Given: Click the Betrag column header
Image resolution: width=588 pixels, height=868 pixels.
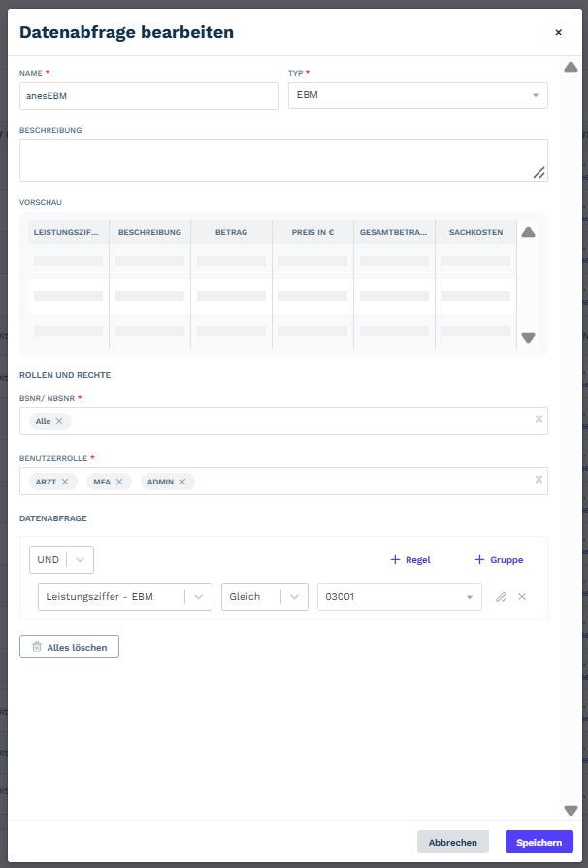Looking at the screenshot, I should tap(231, 232).
